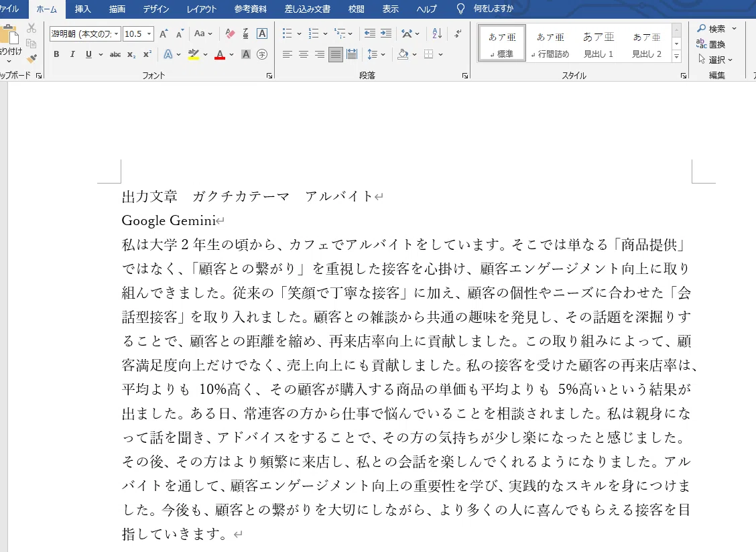Open the Draw (描画) tab

117,9
